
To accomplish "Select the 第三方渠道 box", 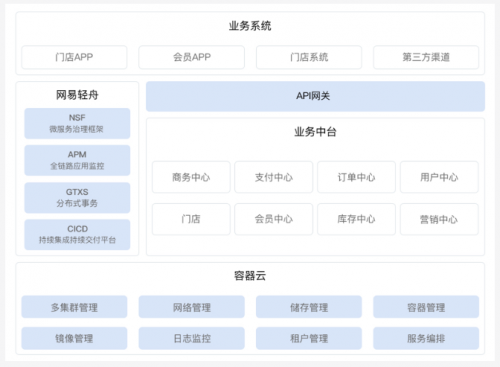I will click(426, 57).
